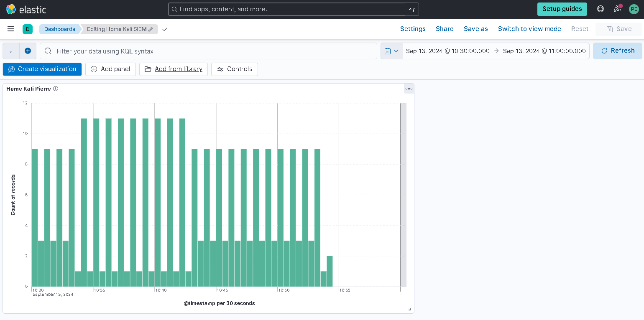644x320 pixels.
Task: Click Save as in the toolbar
Action: click(x=476, y=29)
